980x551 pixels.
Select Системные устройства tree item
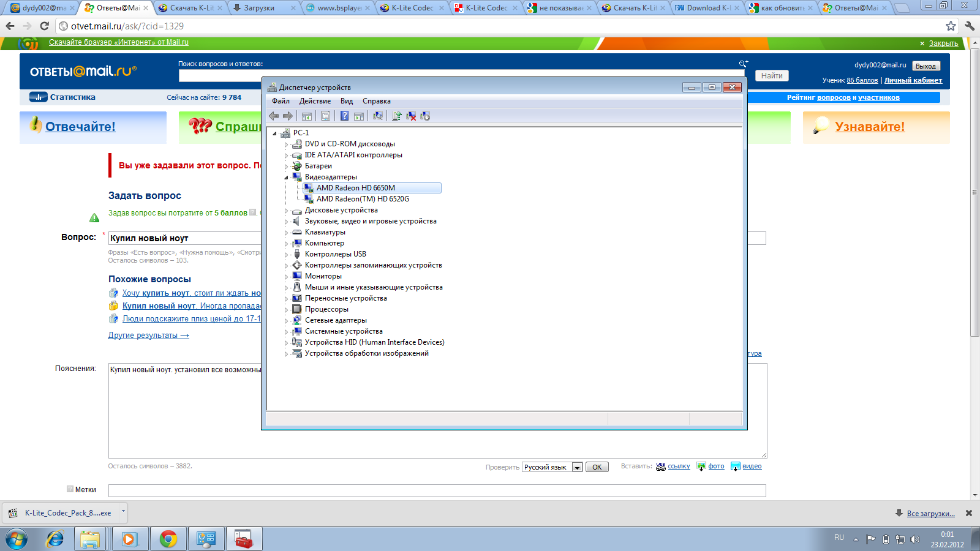[344, 331]
